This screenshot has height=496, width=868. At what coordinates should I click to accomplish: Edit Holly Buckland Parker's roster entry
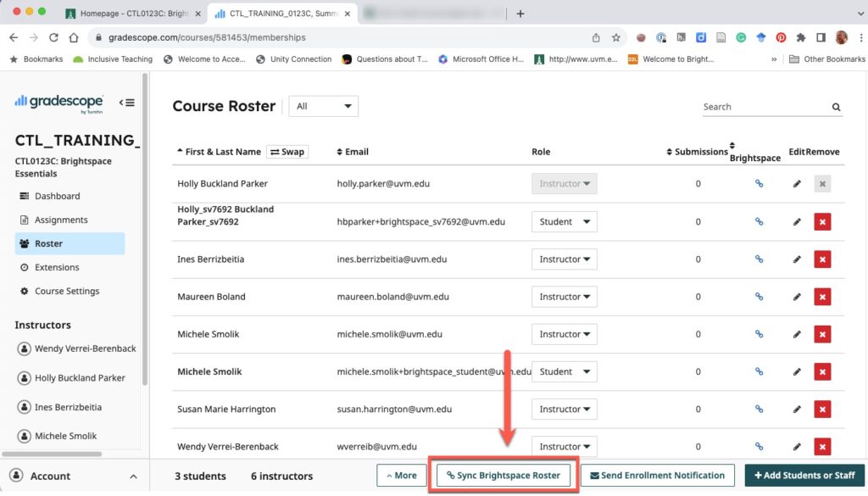pos(795,183)
